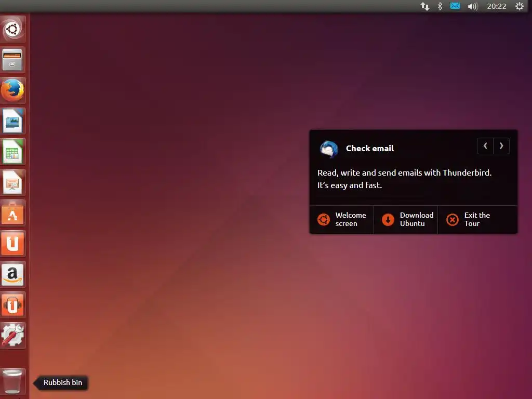Open the sound volume indicator

pos(473,6)
